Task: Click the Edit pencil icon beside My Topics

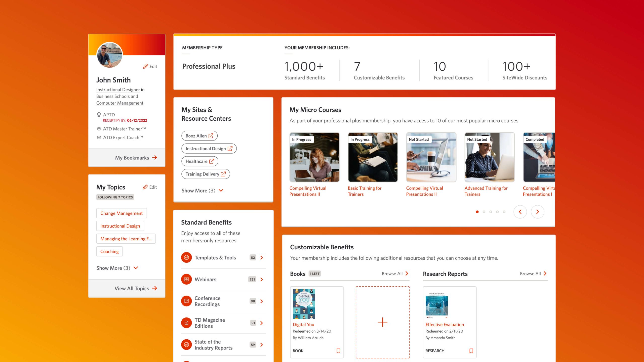Action: tap(145, 187)
